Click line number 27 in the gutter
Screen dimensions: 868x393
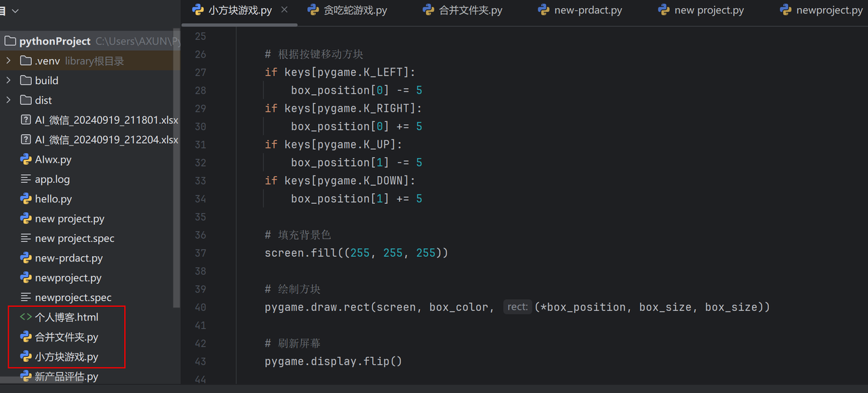pyautogui.click(x=200, y=73)
